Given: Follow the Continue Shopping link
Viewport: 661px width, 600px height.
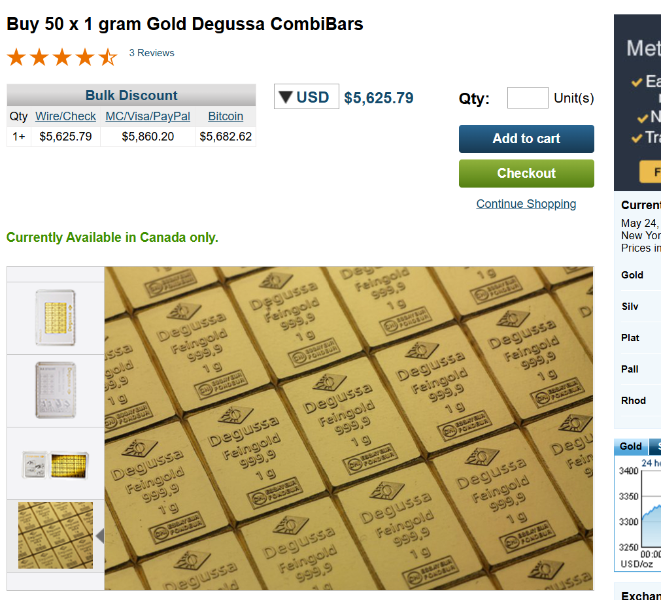Looking at the screenshot, I should click(526, 204).
